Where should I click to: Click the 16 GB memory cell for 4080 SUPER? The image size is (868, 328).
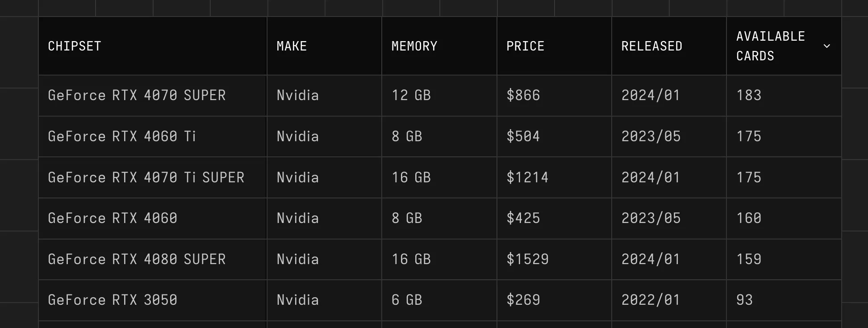pos(411,259)
